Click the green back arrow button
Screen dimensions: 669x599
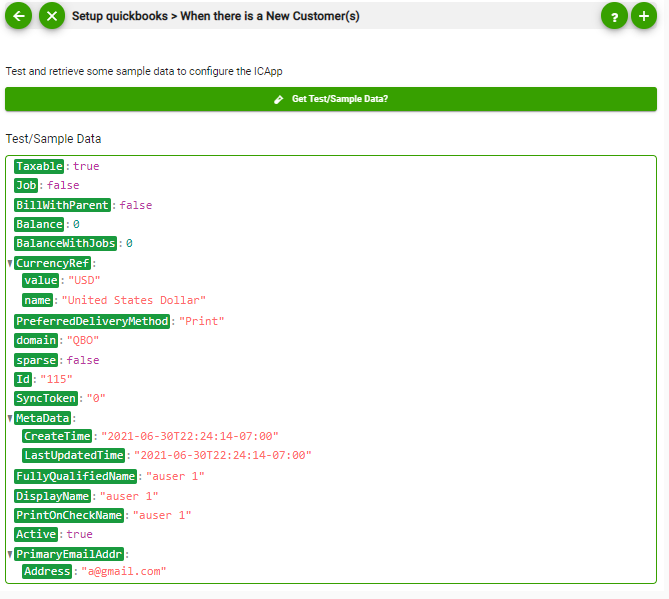tap(18, 16)
